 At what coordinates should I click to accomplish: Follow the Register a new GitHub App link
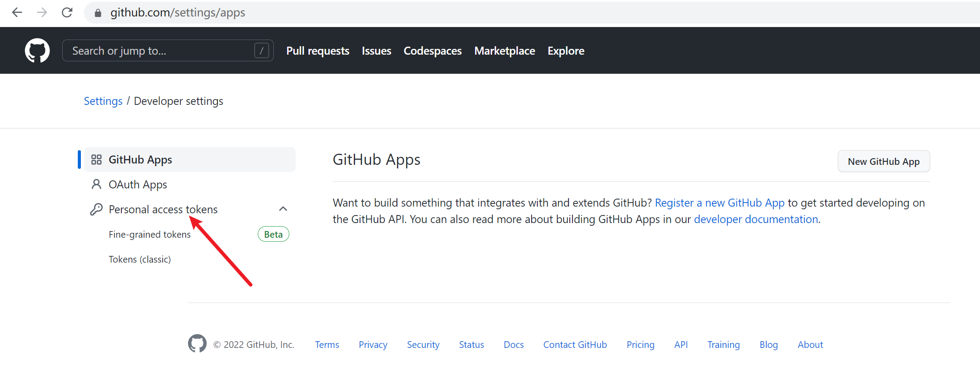pyautogui.click(x=720, y=203)
